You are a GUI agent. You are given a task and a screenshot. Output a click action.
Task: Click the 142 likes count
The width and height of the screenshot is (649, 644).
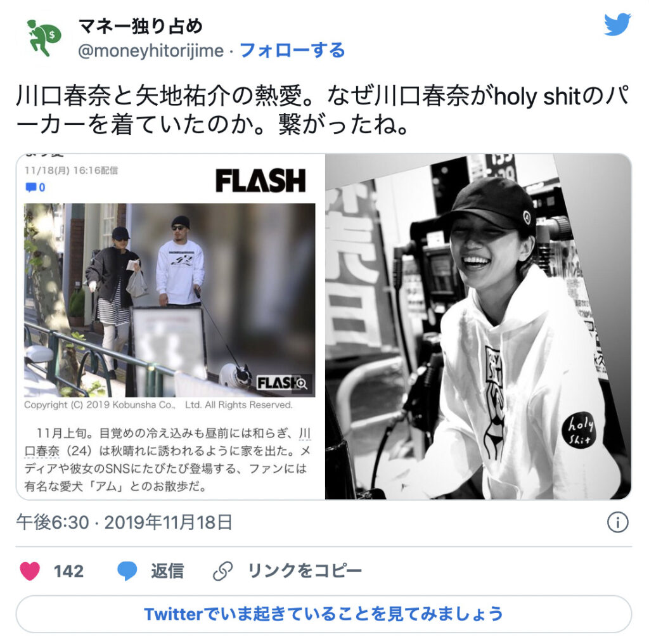68,572
